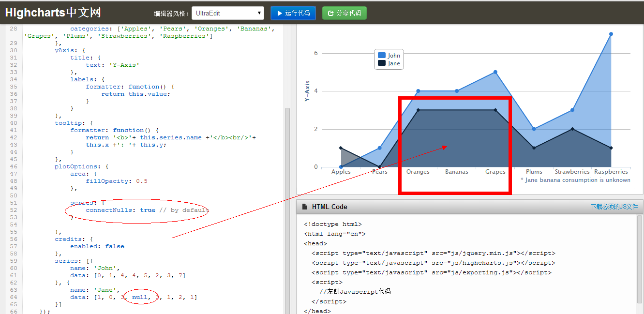Viewport: 644px width, 314px height.
Task: Click John's data point at Grapes
Action: click(x=495, y=72)
